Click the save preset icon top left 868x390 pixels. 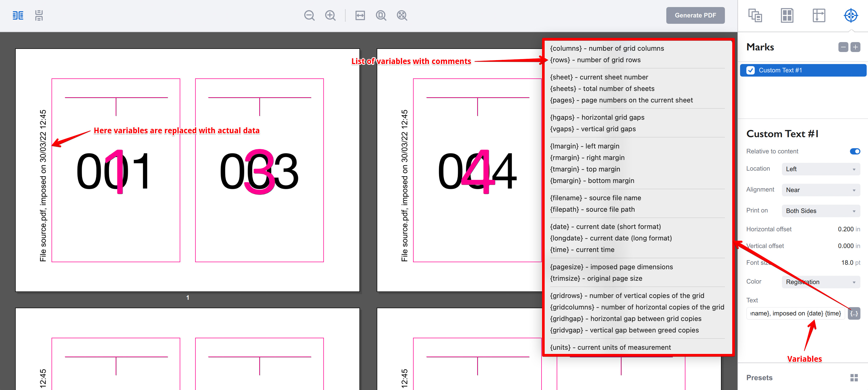click(x=38, y=15)
